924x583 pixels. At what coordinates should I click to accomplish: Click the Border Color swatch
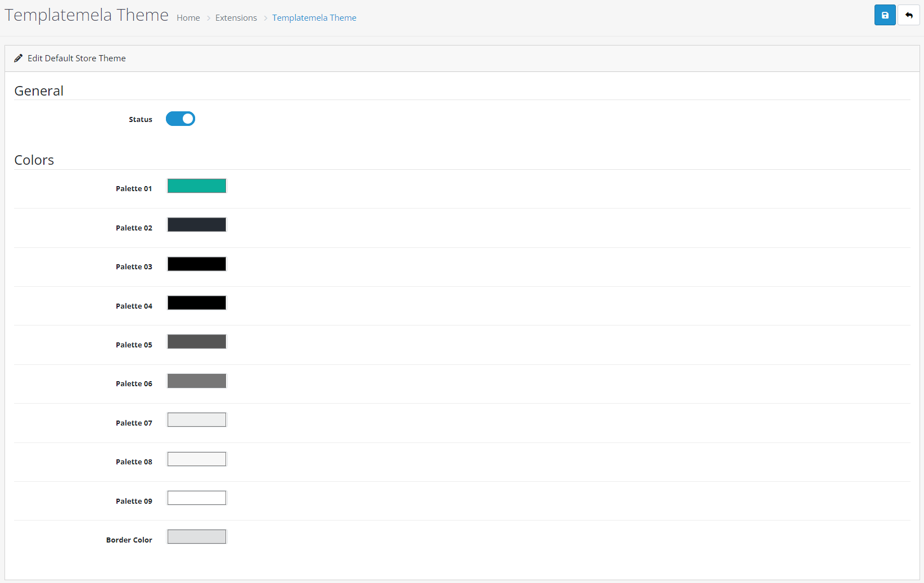(x=197, y=537)
